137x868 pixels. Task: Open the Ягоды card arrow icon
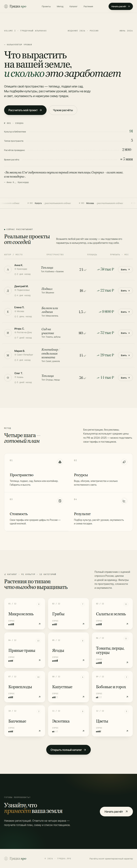pyautogui.click(x=83, y=660)
